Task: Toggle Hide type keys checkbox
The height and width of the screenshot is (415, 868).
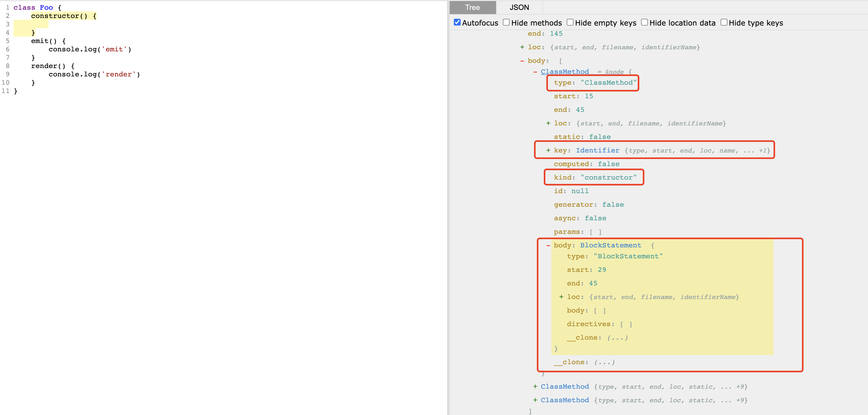Action: coord(724,22)
